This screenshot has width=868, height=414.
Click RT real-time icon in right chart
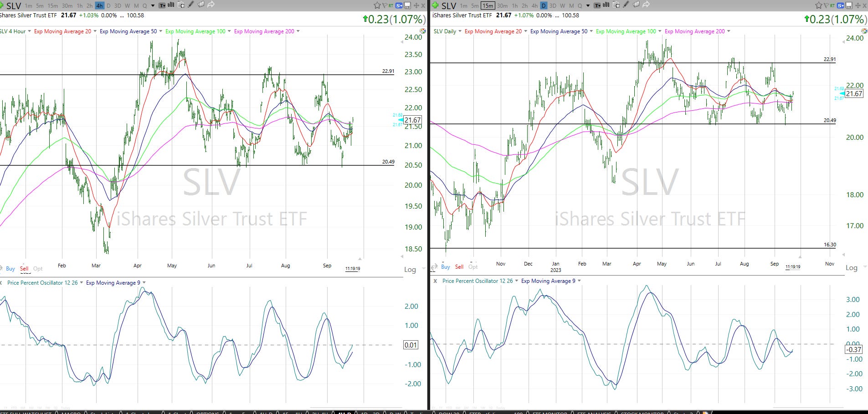pos(832,6)
